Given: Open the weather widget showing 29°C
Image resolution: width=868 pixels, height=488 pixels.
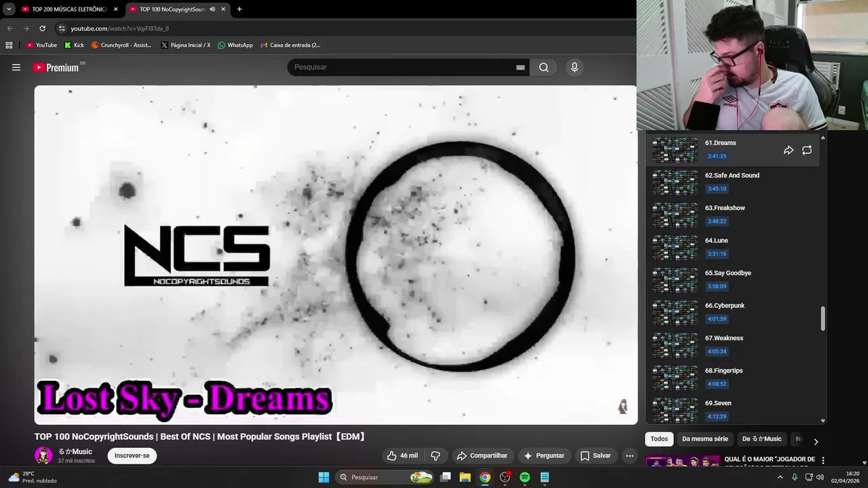Looking at the screenshot, I should [32, 477].
